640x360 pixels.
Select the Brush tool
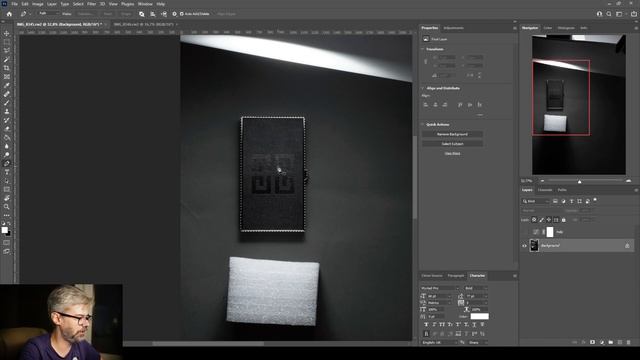pos(7,103)
